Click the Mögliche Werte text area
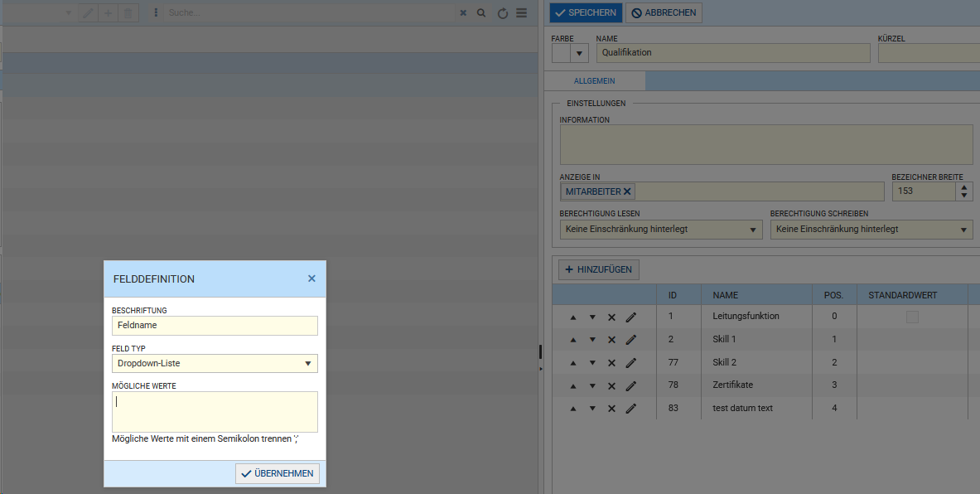The width and height of the screenshot is (980, 494). (x=215, y=411)
